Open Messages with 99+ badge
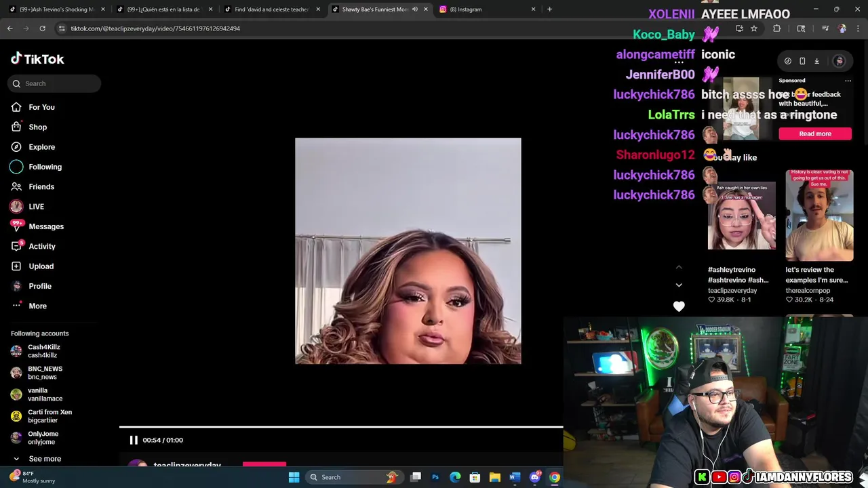The image size is (868, 488). tap(46, 226)
